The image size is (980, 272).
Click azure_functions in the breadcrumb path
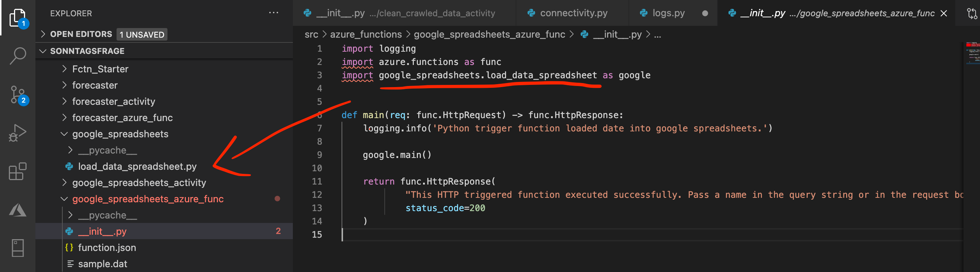pos(366,35)
